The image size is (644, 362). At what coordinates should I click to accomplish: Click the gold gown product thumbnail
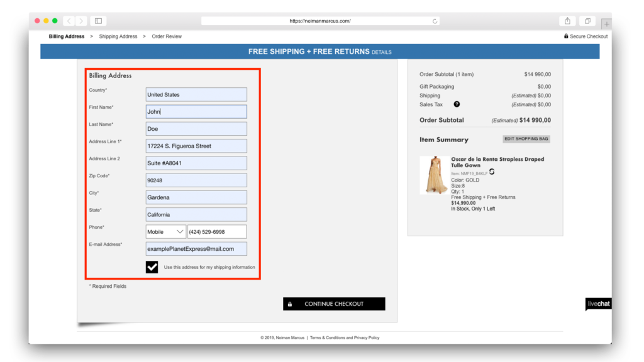point(435,175)
